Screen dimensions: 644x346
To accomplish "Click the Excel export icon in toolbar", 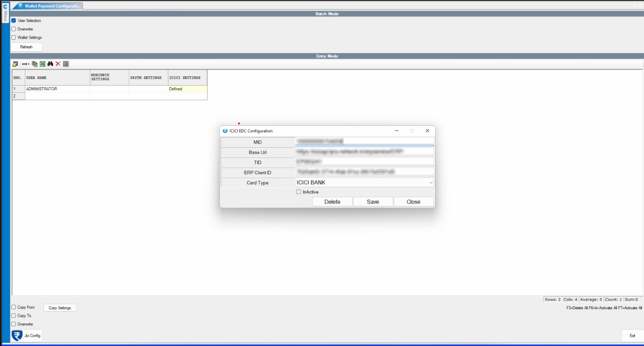I will click(42, 64).
